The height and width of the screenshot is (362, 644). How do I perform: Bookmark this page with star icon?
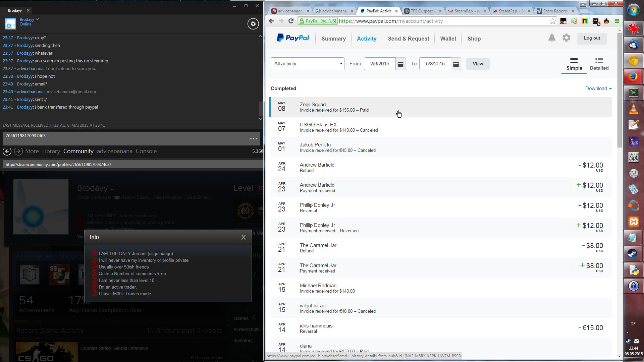coord(552,21)
